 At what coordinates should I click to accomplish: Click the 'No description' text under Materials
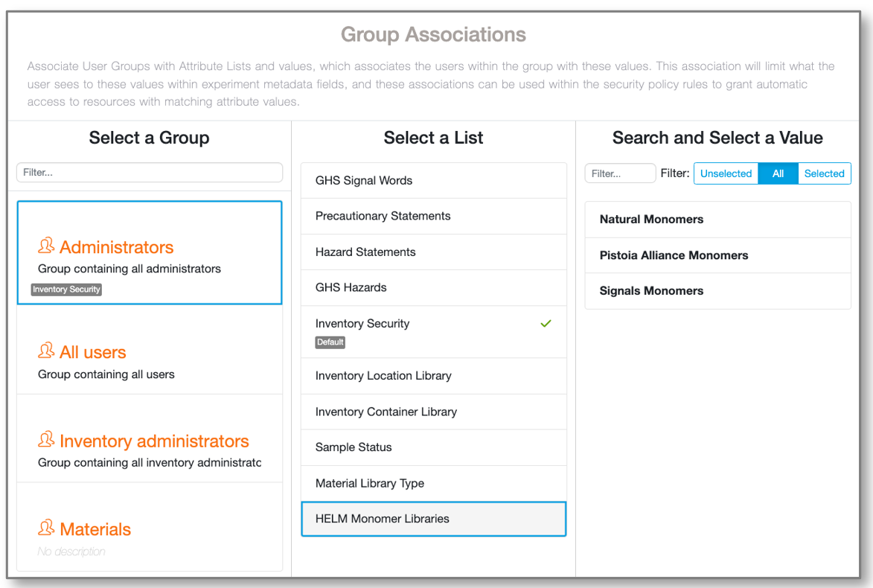pyautogui.click(x=71, y=552)
